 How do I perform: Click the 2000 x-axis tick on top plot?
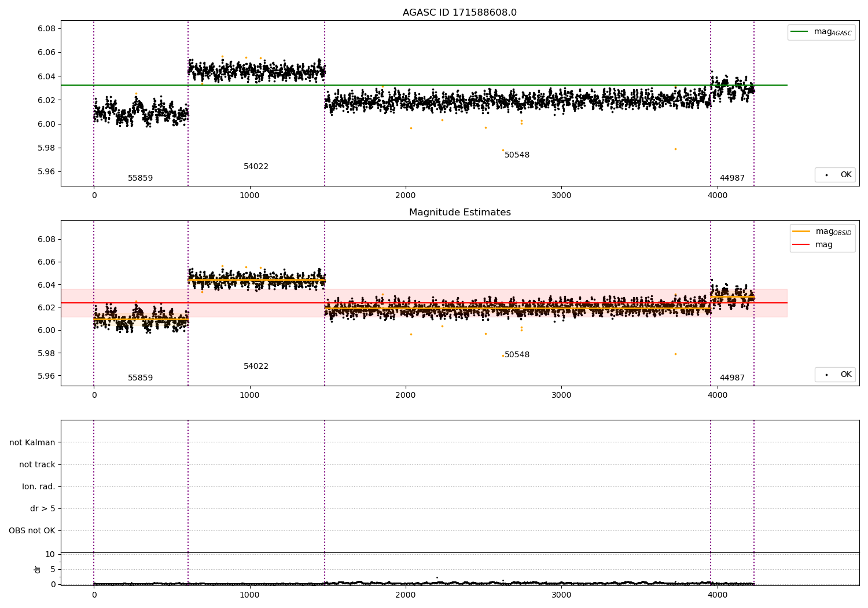(406, 195)
